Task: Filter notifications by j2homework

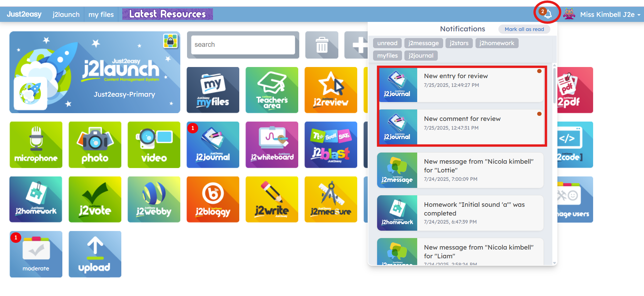Action: [x=497, y=43]
